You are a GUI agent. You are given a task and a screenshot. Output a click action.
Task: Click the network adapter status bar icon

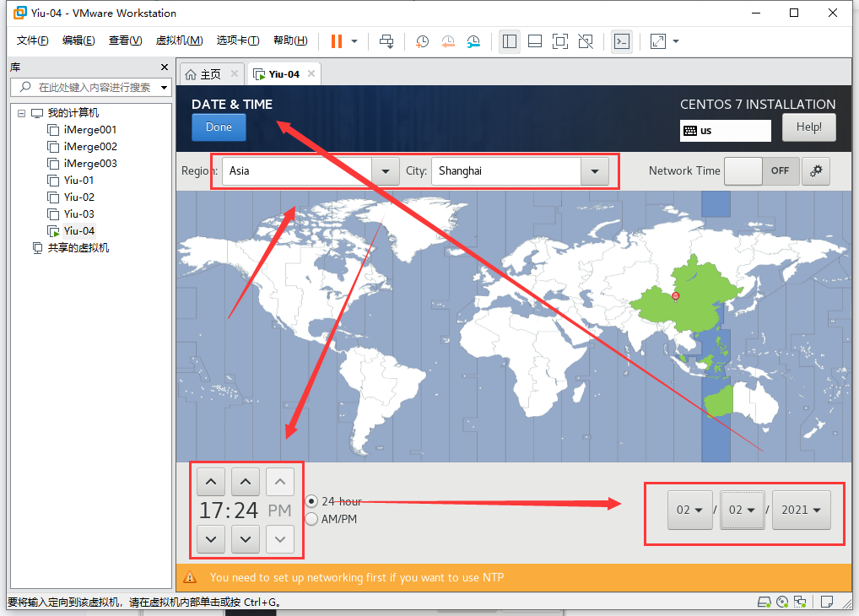coord(800,602)
